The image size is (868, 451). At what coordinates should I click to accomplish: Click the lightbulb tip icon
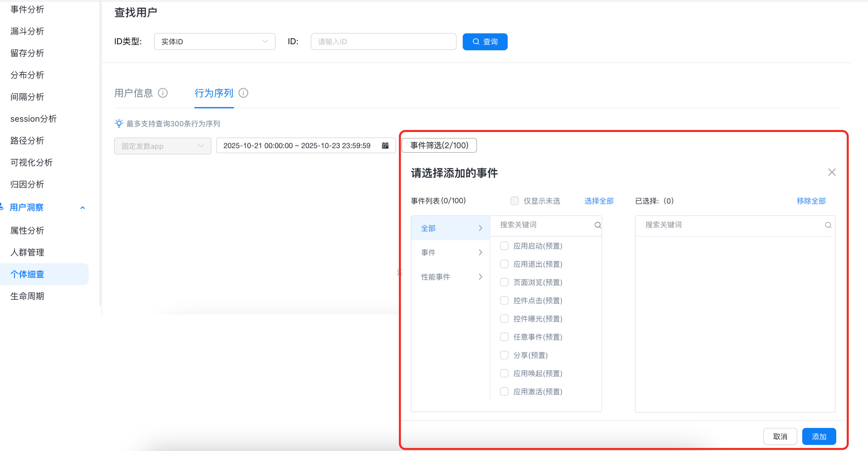(119, 123)
